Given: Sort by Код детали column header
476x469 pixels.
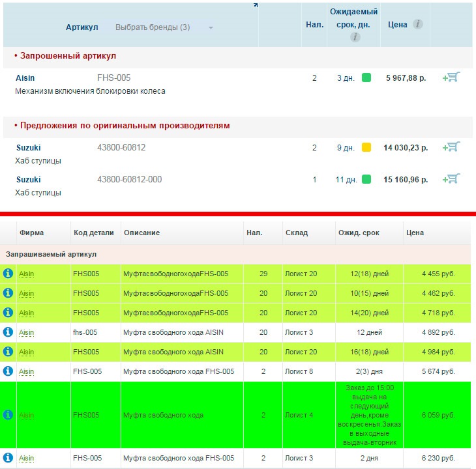Looking at the screenshot, I should (x=93, y=233).
